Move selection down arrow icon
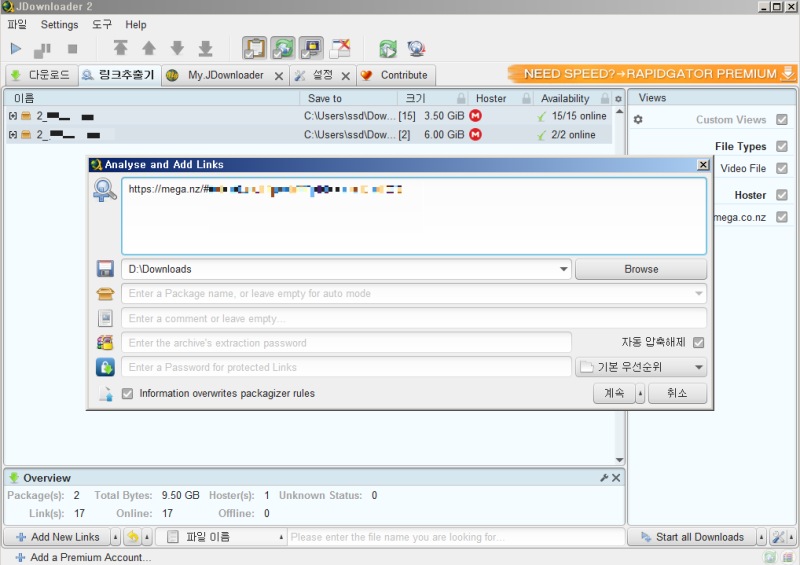Viewport: 800px width, 565px height. pos(177,48)
